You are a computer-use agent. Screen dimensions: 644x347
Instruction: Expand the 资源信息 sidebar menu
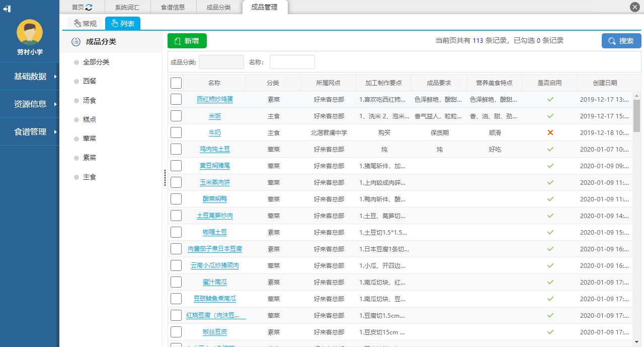pos(30,104)
